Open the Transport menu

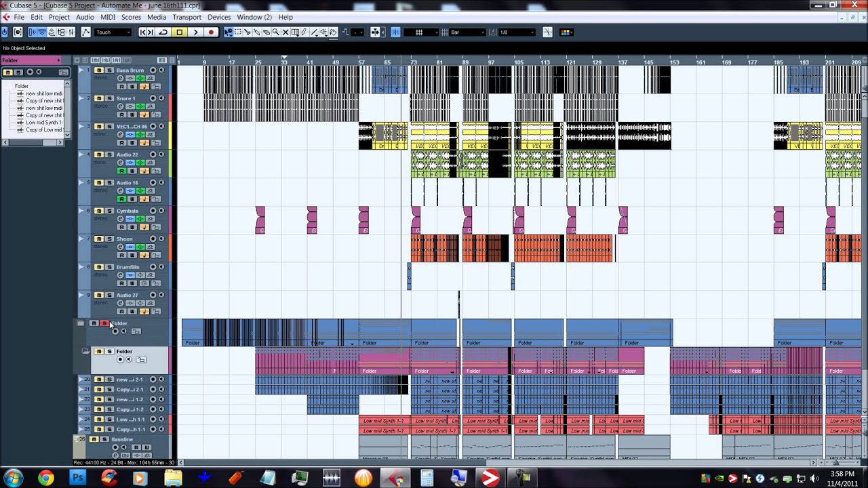(x=186, y=17)
